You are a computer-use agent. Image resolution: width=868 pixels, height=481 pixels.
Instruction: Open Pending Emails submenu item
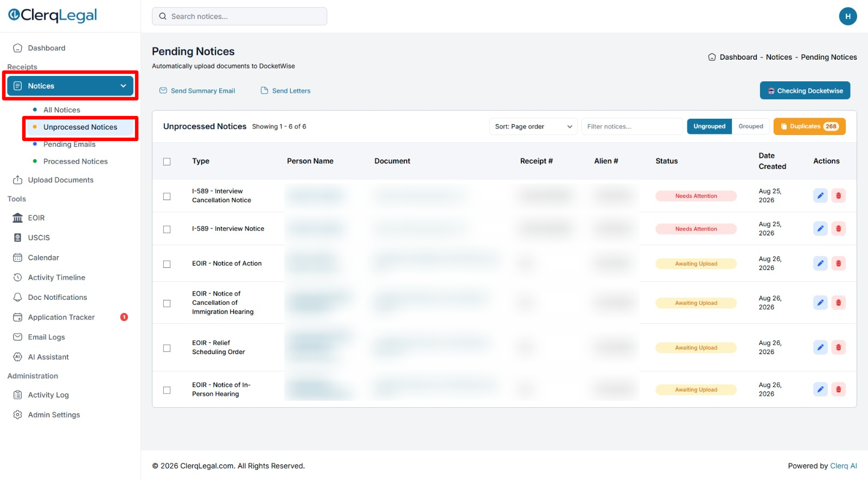pos(69,144)
